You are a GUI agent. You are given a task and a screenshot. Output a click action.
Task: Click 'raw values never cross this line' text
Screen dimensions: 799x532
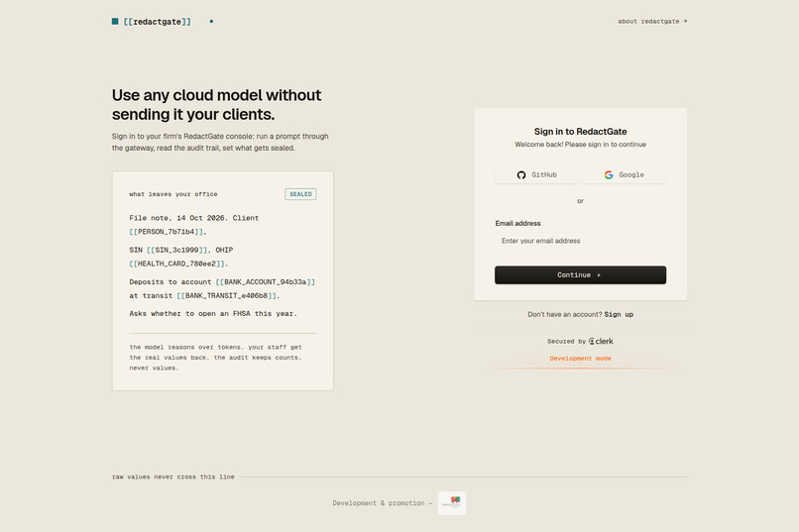(173, 478)
